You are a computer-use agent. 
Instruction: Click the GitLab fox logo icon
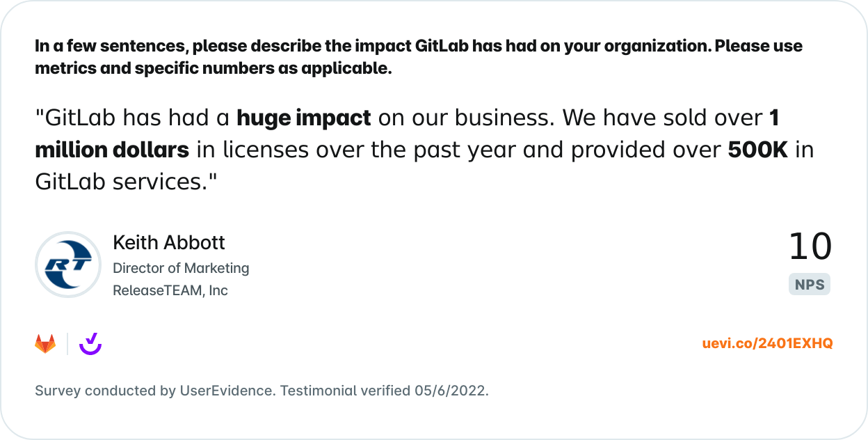click(x=45, y=344)
